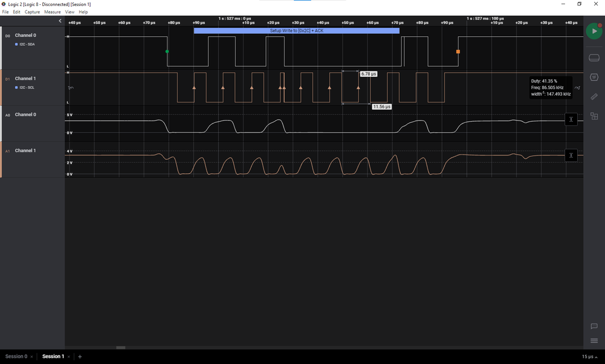The width and height of the screenshot is (605, 364).
Task: Open the Edit menu
Action: pyautogui.click(x=16, y=12)
